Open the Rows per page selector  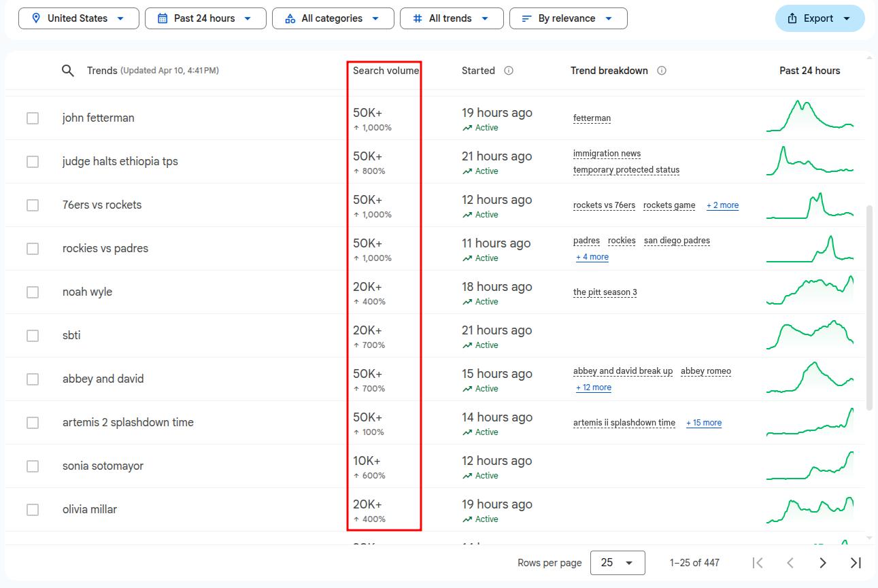click(x=617, y=563)
